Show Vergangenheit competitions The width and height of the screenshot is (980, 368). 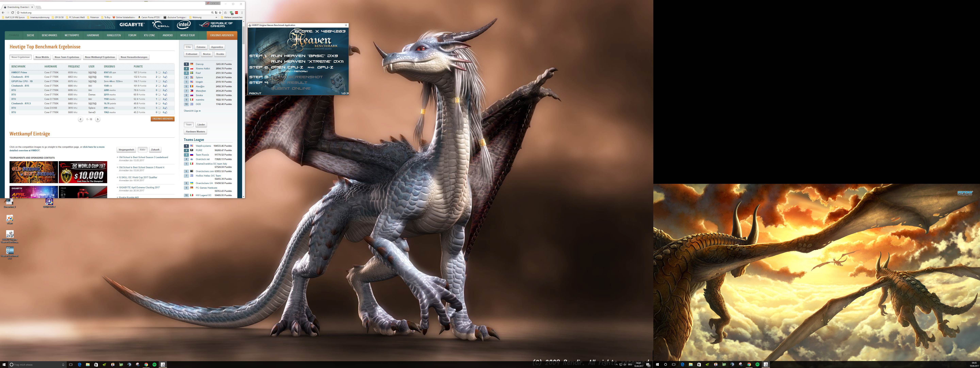126,150
